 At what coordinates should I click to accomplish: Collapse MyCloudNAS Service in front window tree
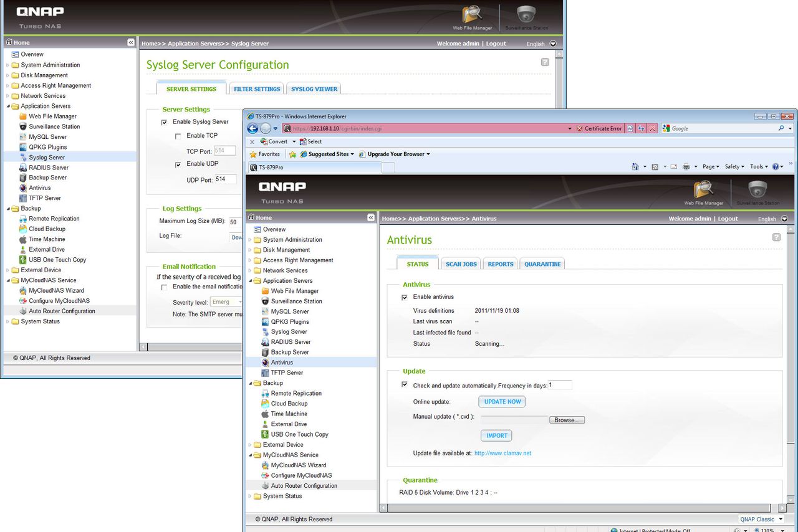tap(250, 455)
